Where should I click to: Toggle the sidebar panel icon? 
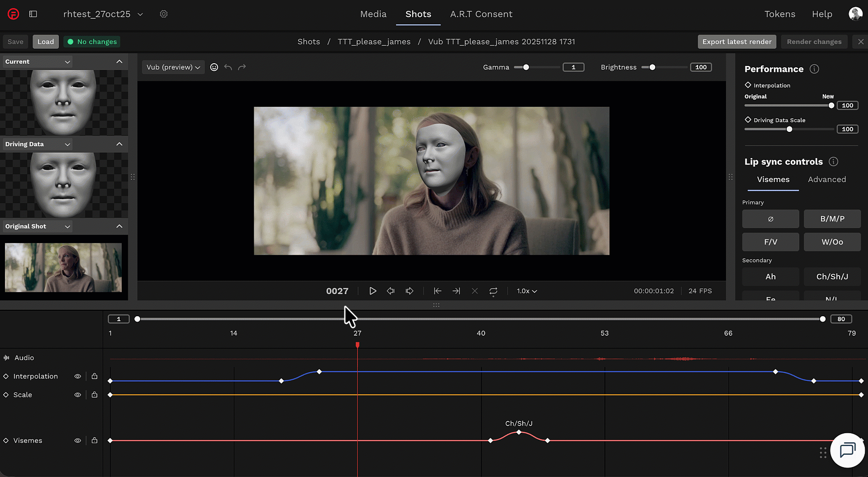point(33,14)
